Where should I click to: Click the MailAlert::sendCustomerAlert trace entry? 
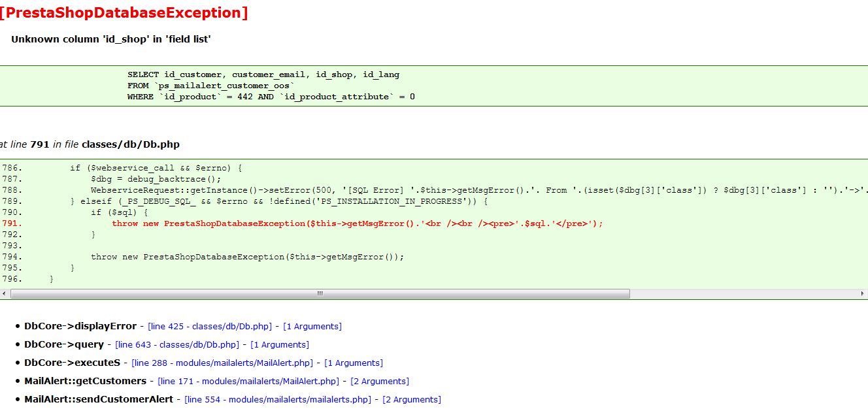pyautogui.click(x=99, y=399)
